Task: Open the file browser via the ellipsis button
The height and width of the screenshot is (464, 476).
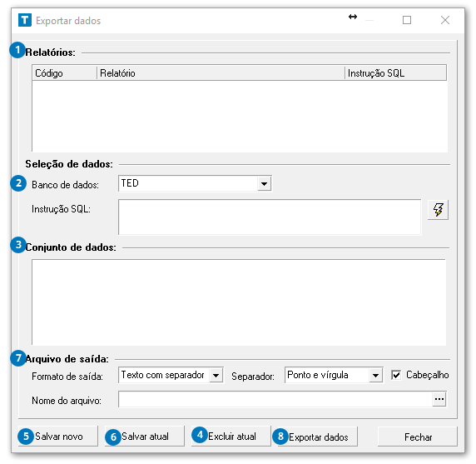Action: click(x=439, y=399)
